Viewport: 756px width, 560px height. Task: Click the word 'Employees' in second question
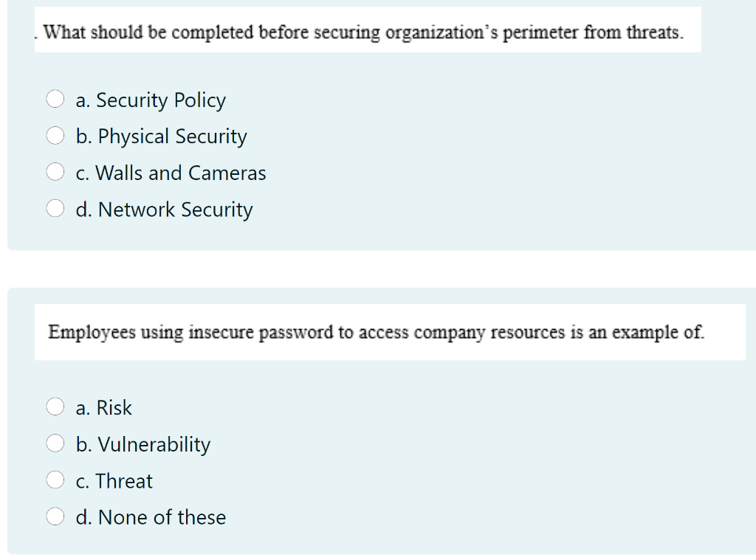pyautogui.click(x=92, y=333)
